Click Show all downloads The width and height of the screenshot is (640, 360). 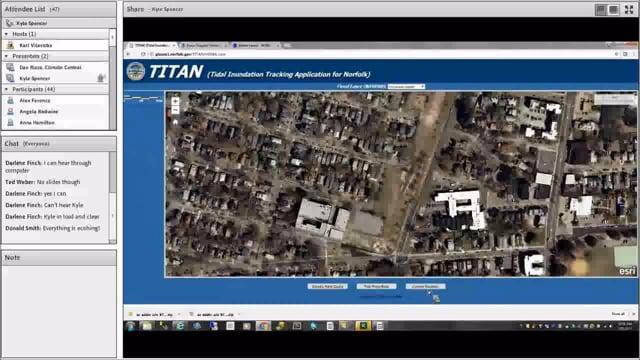(618, 314)
